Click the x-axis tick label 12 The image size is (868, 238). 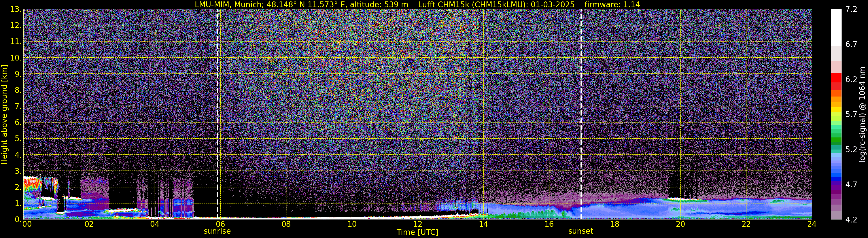coord(417,224)
